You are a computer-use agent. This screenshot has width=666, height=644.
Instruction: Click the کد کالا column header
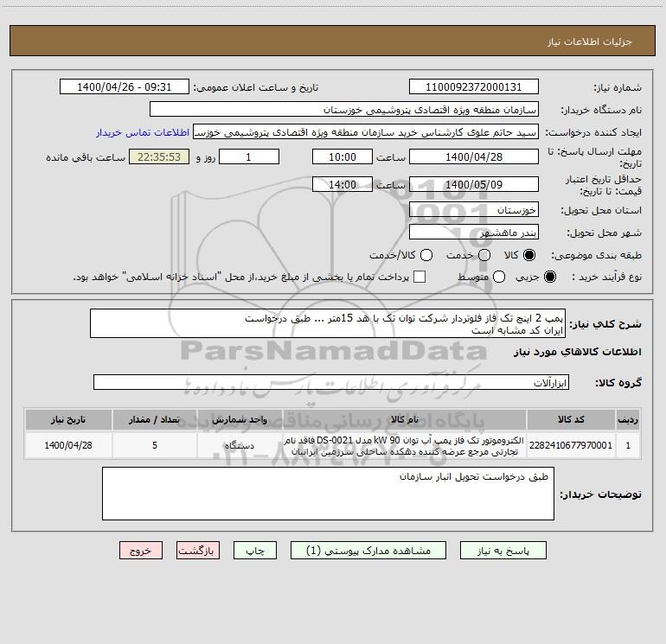click(571, 419)
